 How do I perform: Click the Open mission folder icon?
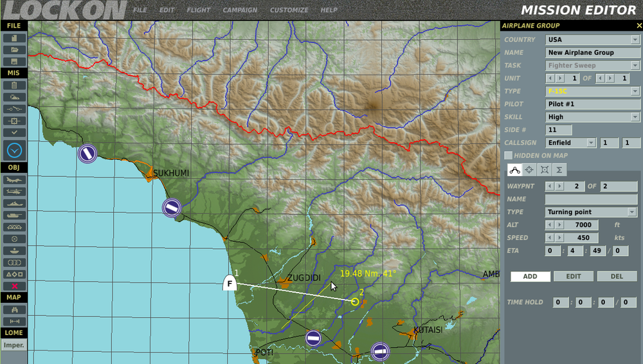point(14,50)
